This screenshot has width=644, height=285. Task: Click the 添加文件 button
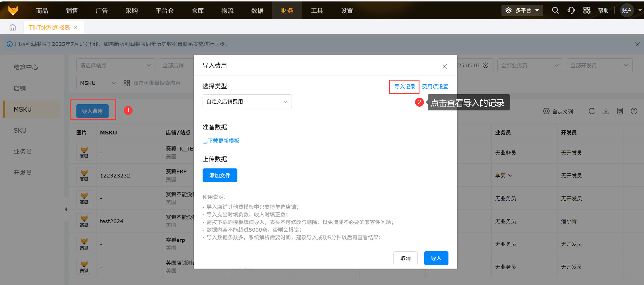coord(220,175)
